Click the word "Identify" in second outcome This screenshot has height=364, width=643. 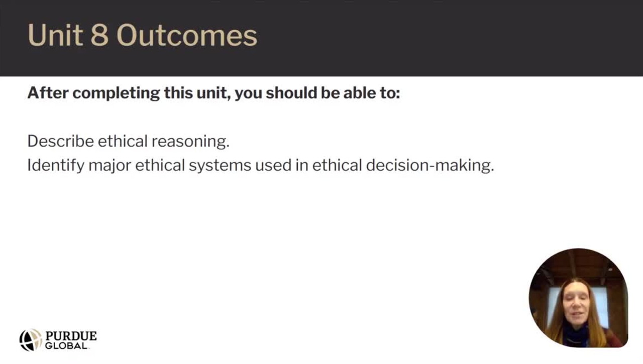55,165
